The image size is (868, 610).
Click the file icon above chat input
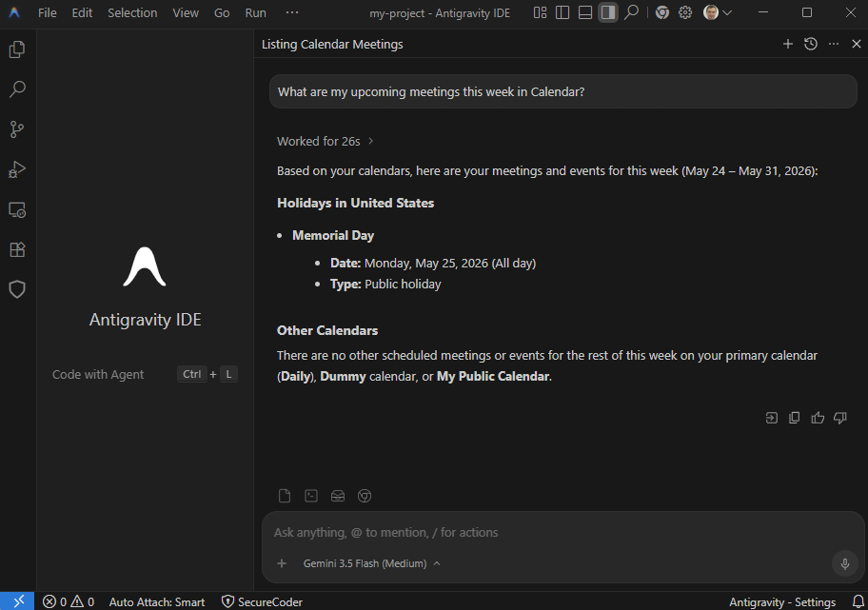point(285,496)
